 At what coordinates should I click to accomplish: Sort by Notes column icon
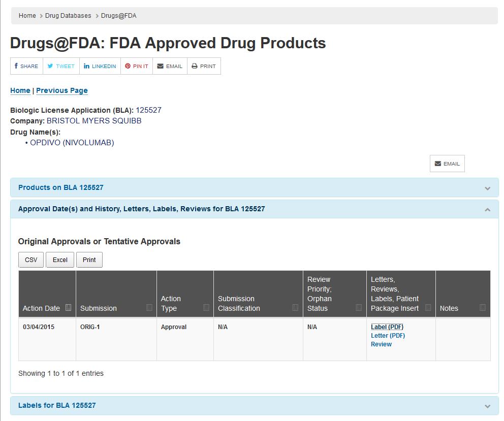click(x=483, y=308)
